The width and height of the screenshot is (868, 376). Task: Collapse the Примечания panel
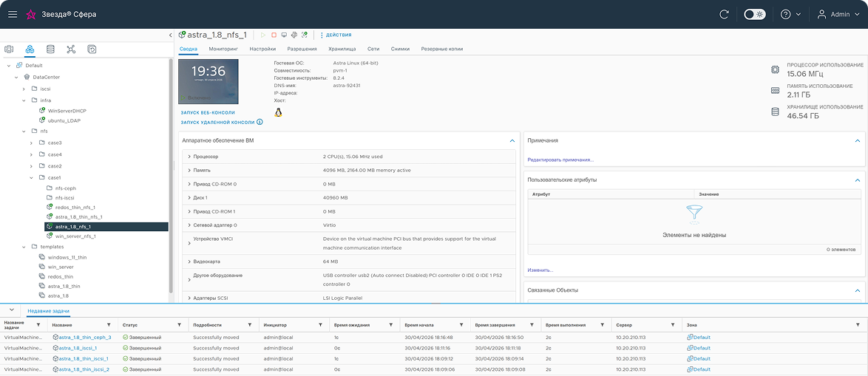858,141
